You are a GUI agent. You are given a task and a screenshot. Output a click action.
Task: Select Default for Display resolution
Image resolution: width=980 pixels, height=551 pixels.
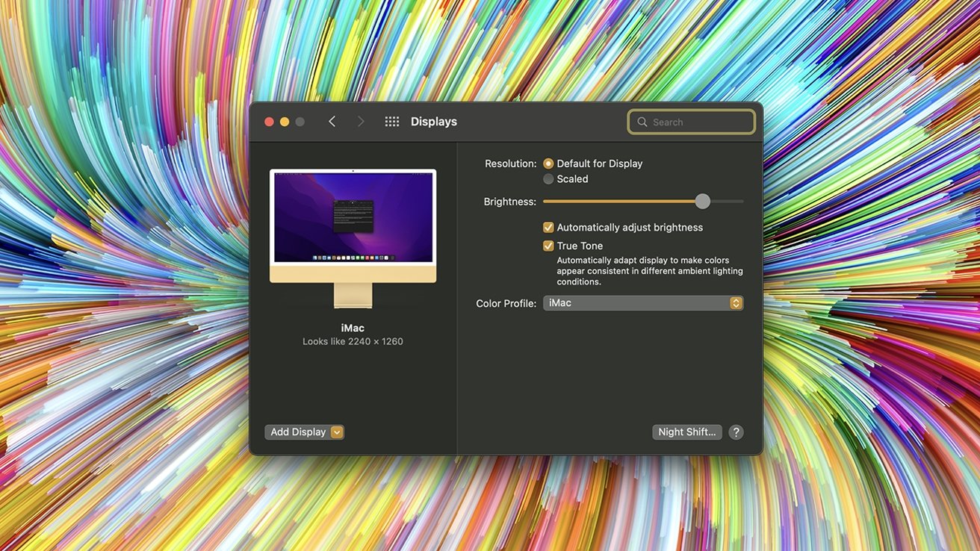(548, 164)
